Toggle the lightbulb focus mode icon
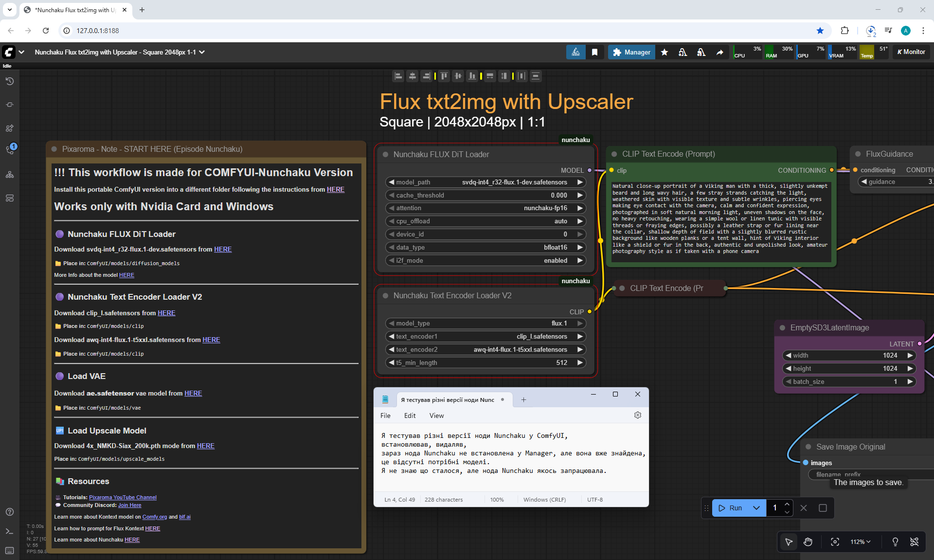 pos(895,542)
